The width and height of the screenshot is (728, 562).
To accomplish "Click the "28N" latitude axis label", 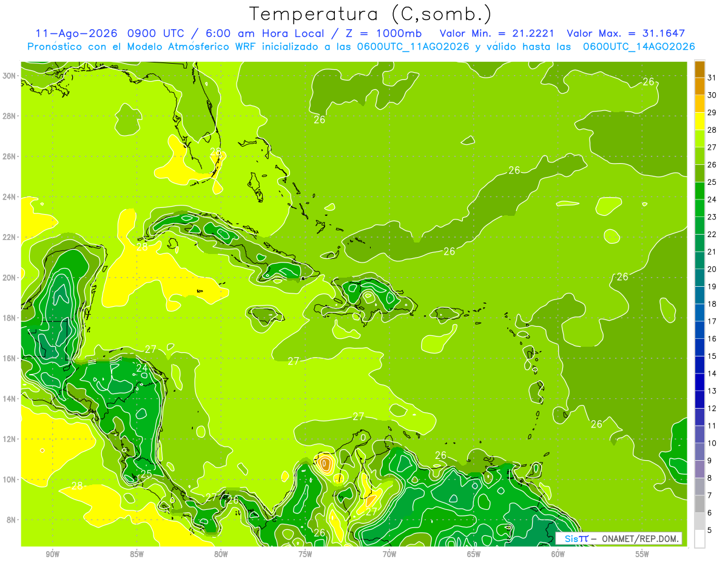I will click(10, 116).
